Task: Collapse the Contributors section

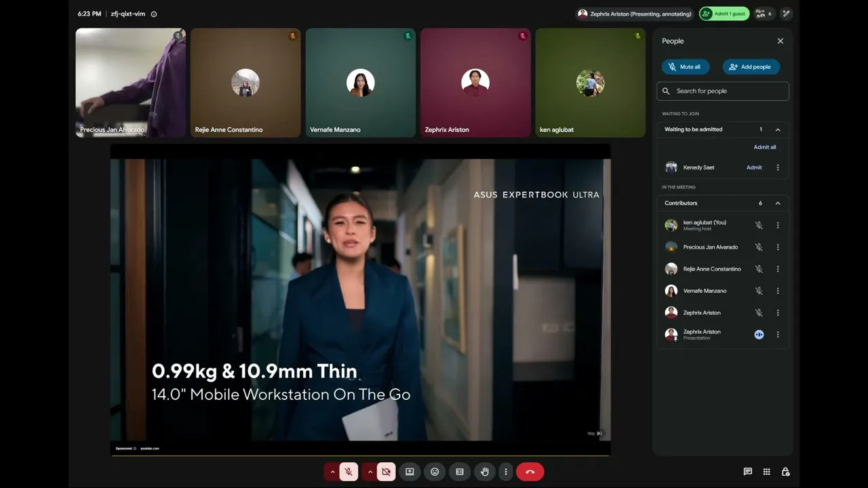Action: point(778,203)
